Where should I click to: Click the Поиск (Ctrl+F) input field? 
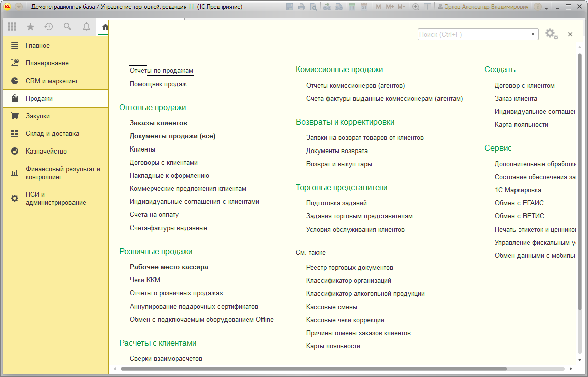[473, 34]
